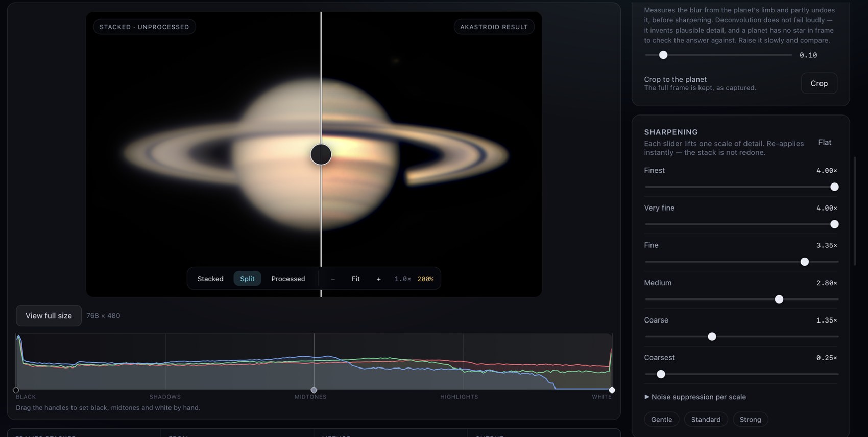This screenshot has height=437, width=868.
Task: Click the 'Crop to the planet' label
Action: point(676,79)
